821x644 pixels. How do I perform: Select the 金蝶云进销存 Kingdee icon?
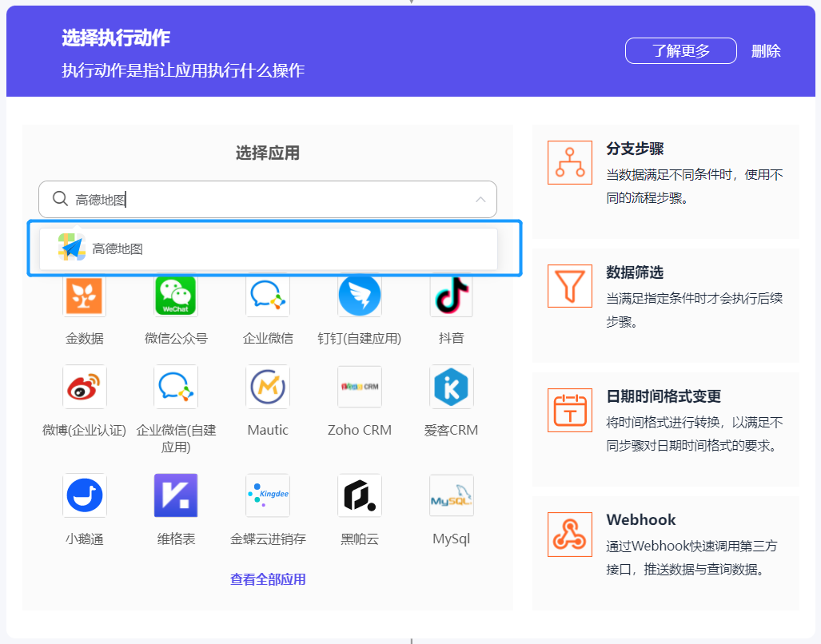pyautogui.click(x=268, y=495)
